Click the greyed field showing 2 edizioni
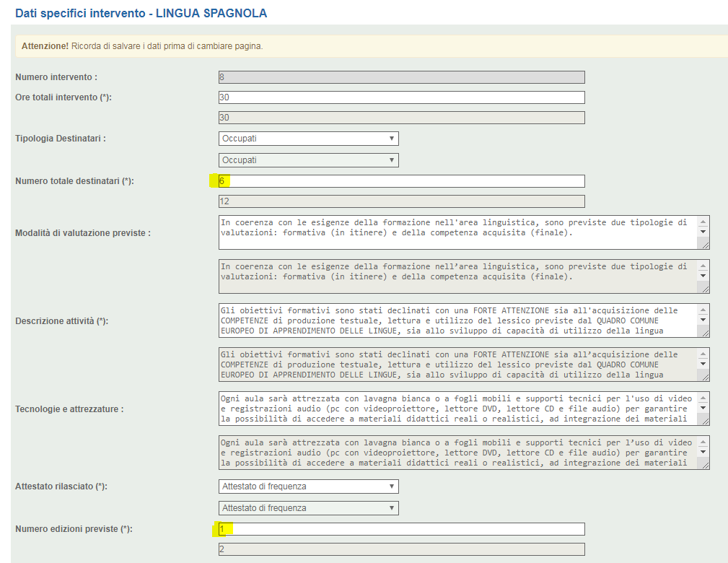Viewport: 728px width, 563px height. pyautogui.click(x=401, y=550)
